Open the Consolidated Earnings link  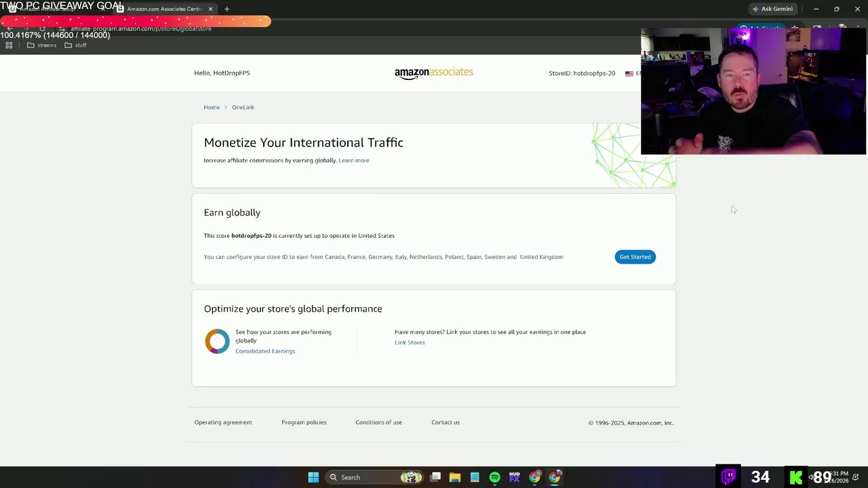(265, 351)
